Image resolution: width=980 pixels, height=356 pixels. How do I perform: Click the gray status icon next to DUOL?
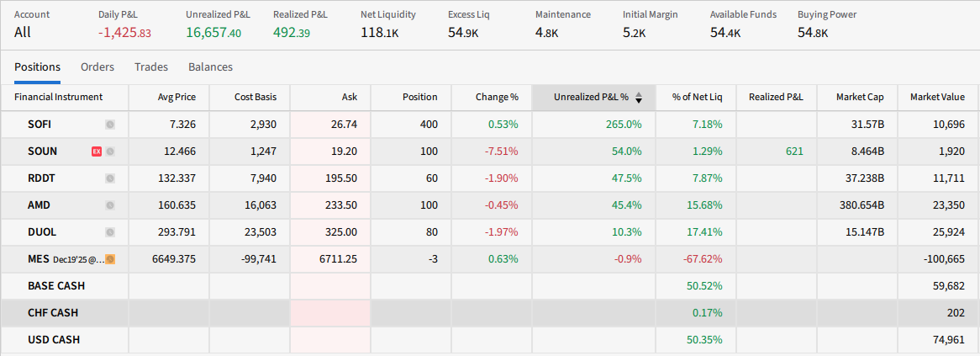click(x=110, y=232)
